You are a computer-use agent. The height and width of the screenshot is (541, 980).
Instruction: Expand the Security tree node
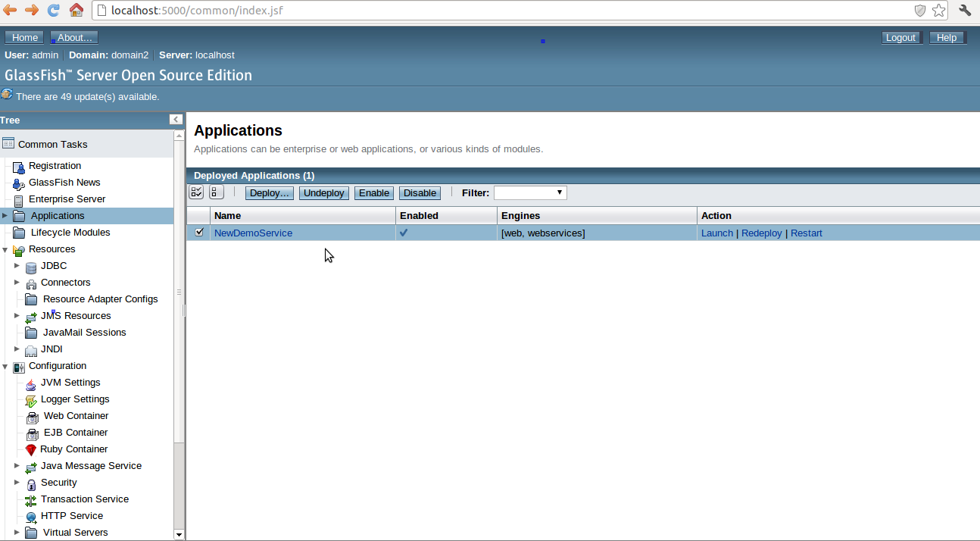(x=17, y=482)
